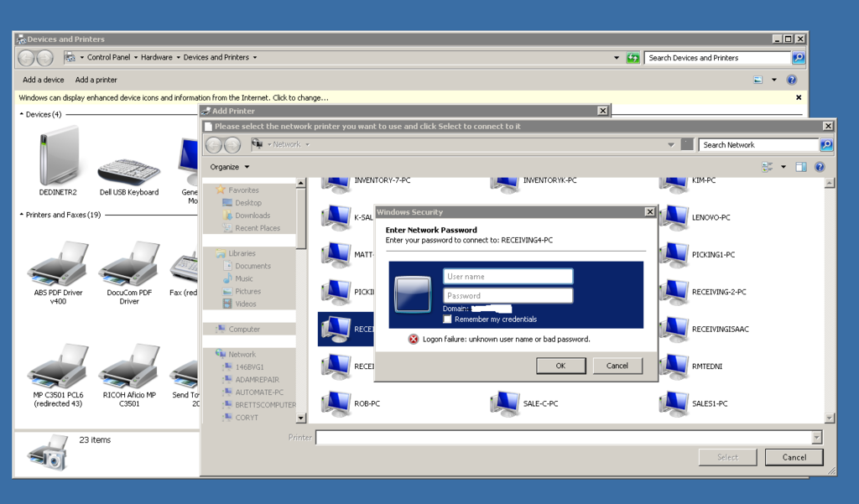The image size is (859, 504).
Task: Toggle the preview pane icon
Action: (x=800, y=166)
